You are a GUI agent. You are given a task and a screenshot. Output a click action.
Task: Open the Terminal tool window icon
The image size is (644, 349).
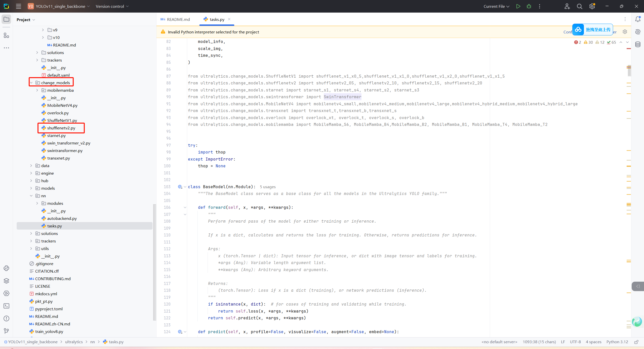[6, 306]
